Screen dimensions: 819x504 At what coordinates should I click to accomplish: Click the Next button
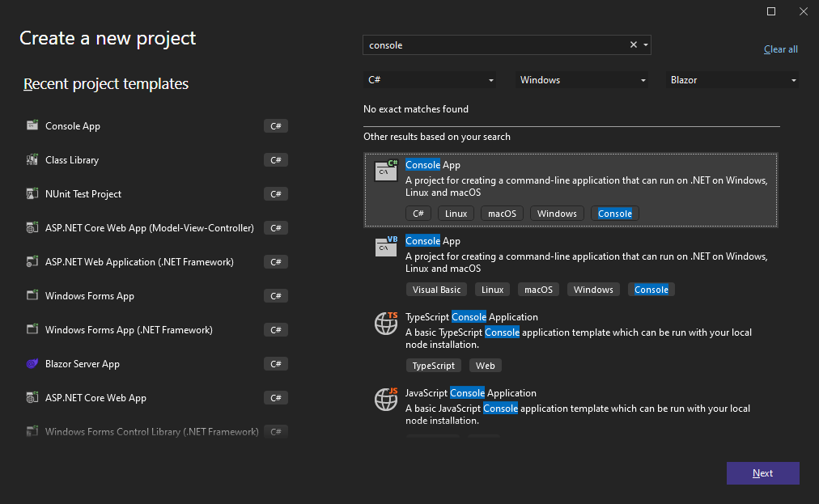(762, 473)
